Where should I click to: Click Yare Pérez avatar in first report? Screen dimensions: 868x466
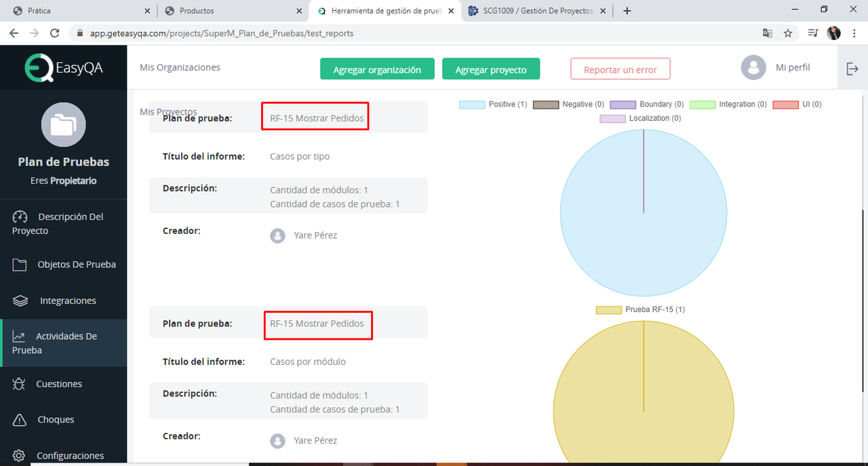pos(277,235)
